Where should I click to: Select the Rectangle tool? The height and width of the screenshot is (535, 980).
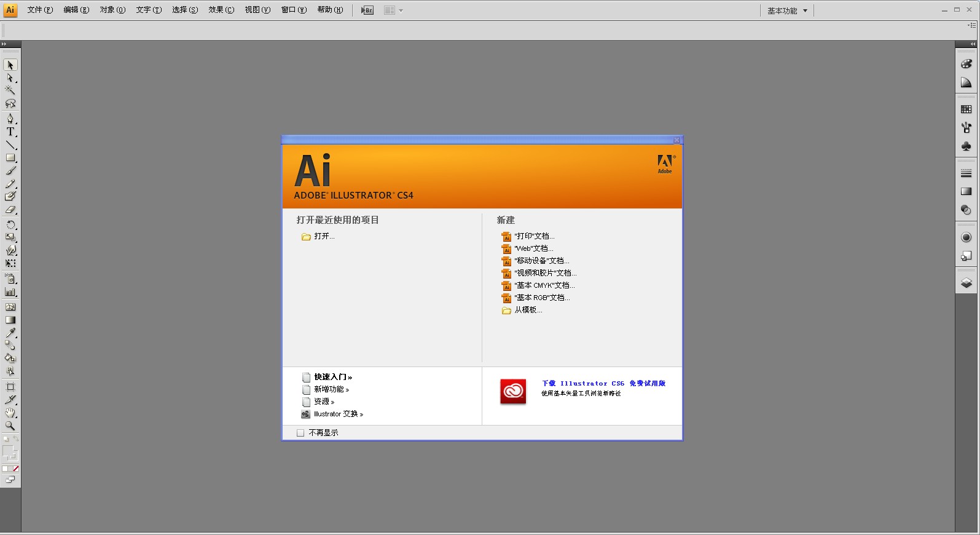pyautogui.click(x=10, y=158)
